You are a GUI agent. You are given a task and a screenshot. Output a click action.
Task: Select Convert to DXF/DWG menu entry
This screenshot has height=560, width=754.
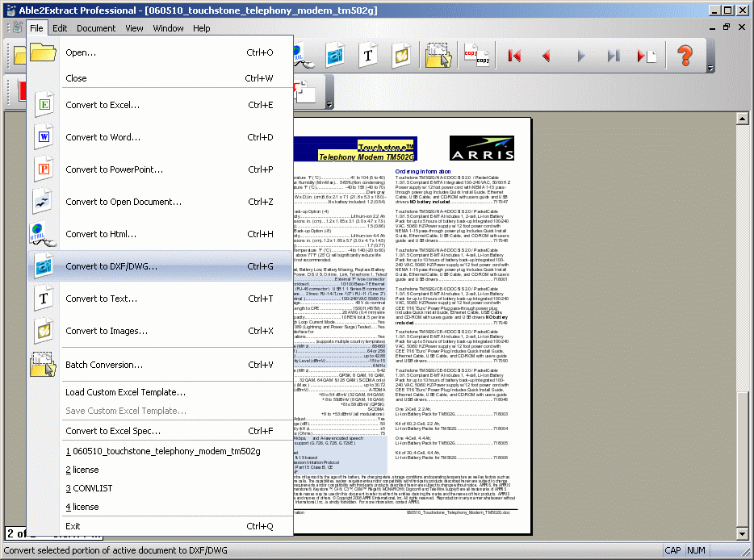click(x=112, y=266)
